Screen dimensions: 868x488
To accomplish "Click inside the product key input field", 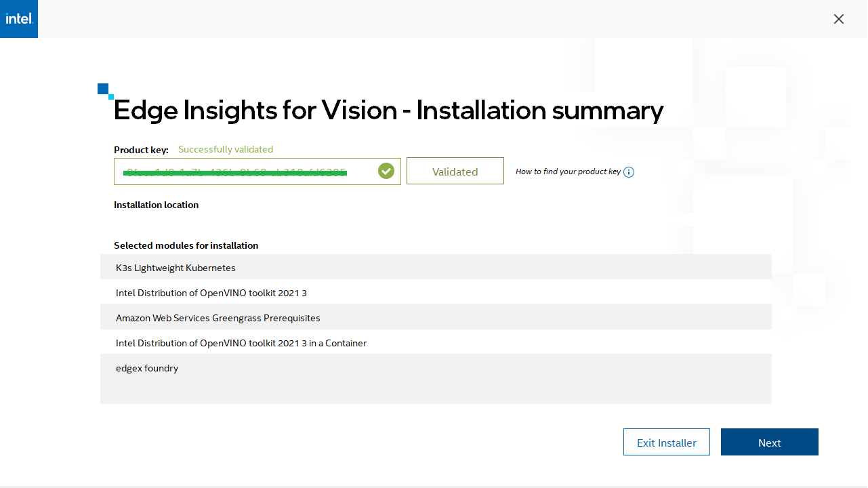I will pyautogui.click(x=244, y=171).
